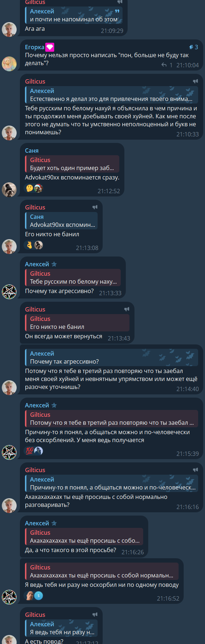Jump to quoted "Его никто не банил" reply

pos(77,323)
